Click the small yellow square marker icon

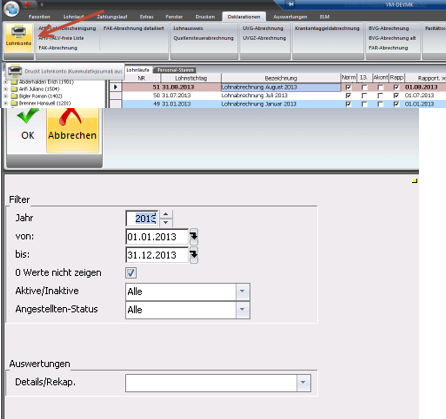[415, 181]
